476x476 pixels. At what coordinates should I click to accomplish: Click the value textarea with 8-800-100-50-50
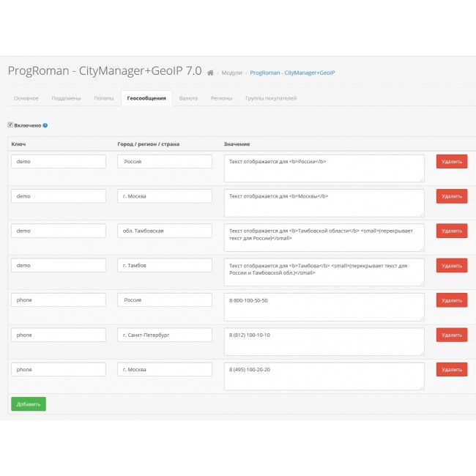tap(324, 307)
